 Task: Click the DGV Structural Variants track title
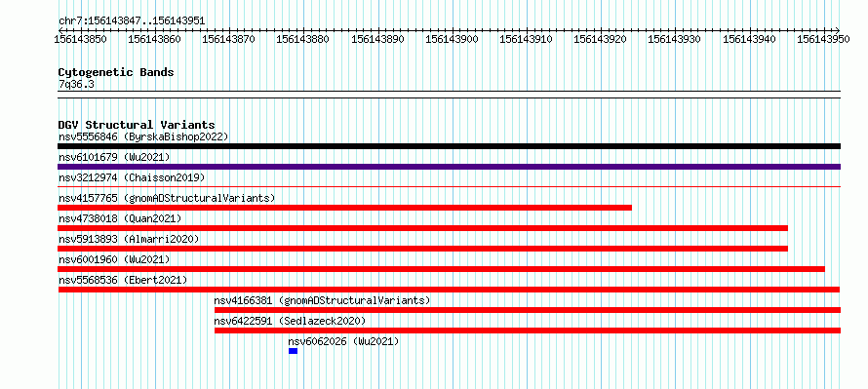click(x=137, y=125)
